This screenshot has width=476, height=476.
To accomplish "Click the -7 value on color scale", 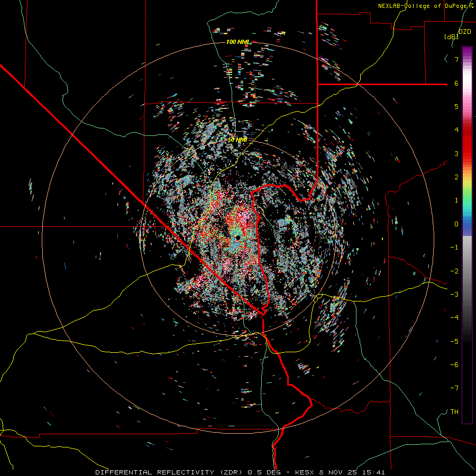I will tap(454, 388).
